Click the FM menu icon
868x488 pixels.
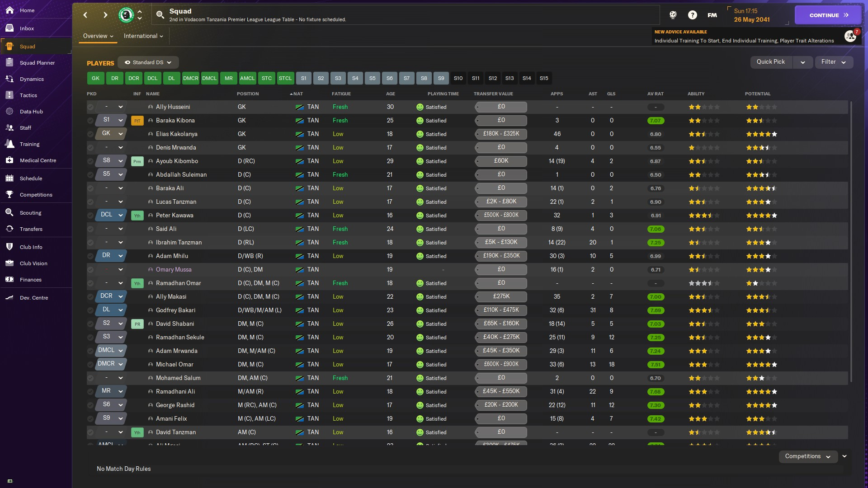tap(712, 15)
